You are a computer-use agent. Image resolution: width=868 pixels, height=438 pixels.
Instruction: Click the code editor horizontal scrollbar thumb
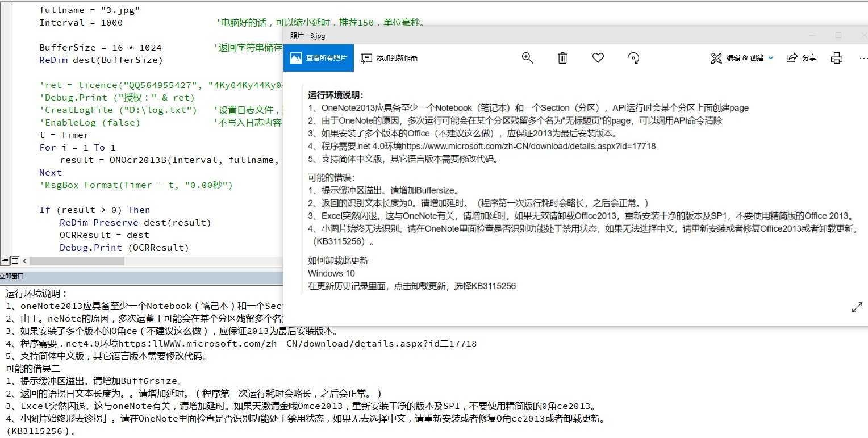[x=77, y=261]
